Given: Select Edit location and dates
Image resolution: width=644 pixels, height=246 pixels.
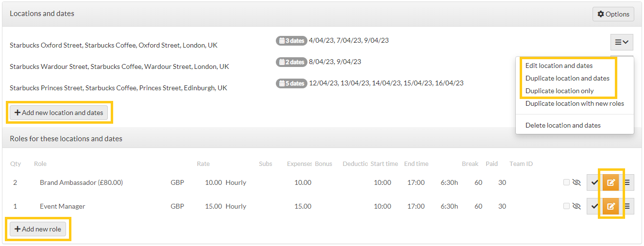Looking at the screenshot, I should [x=559, y=66].
